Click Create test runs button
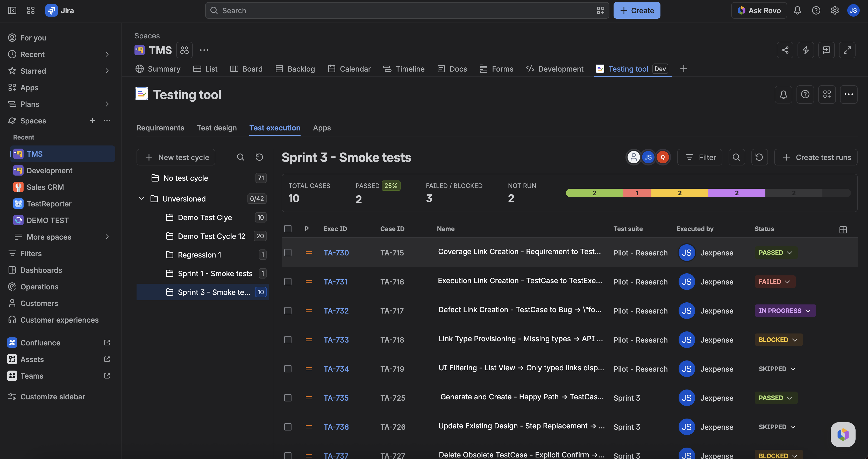 816,157
